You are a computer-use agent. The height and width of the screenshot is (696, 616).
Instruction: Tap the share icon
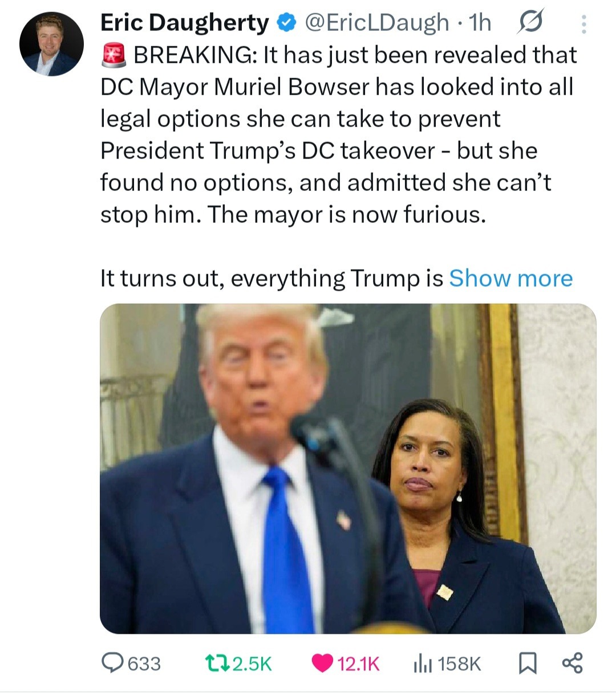pos(572,664)
